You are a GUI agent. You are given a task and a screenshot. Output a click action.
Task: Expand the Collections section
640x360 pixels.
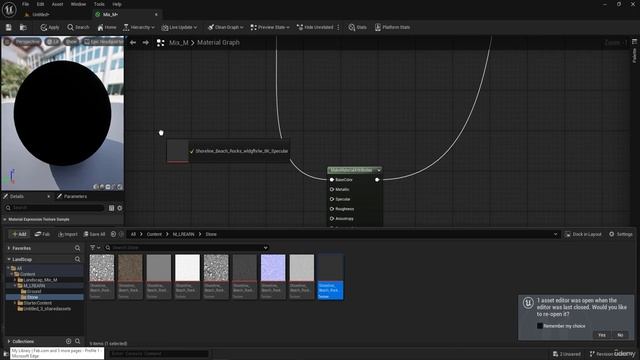point(9,341)
